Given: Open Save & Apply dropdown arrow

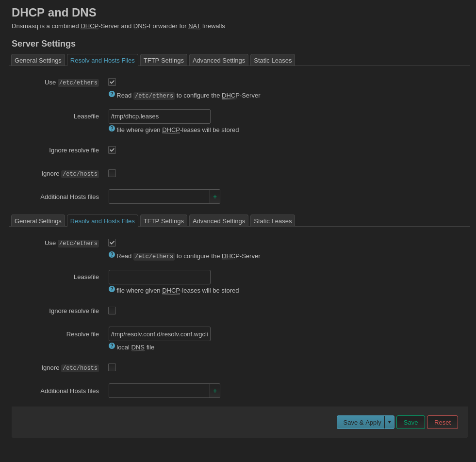Looking at the screenshot, I should pos(389,422).
